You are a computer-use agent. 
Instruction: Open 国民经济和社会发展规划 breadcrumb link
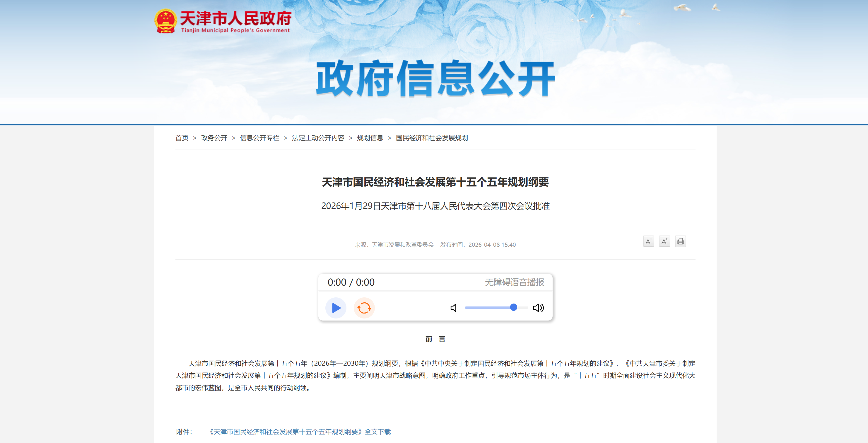coord(432,138)
